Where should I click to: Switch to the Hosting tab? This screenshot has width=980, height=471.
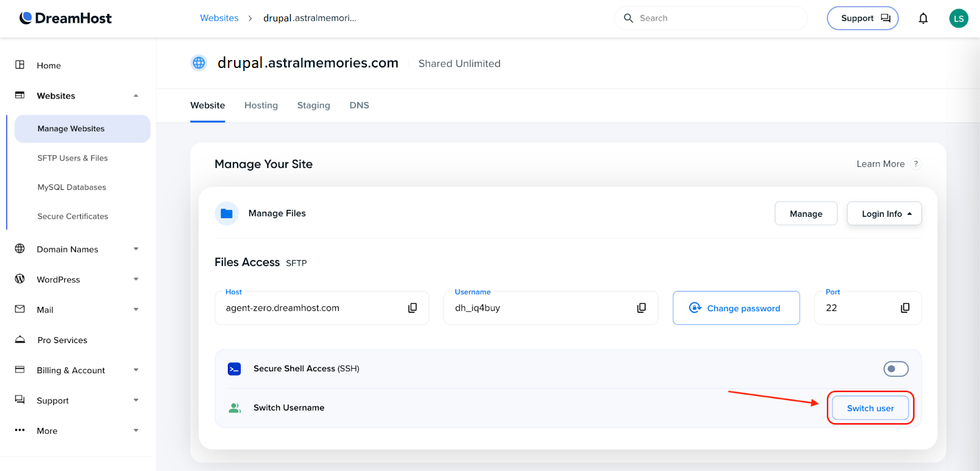point(261,105)
